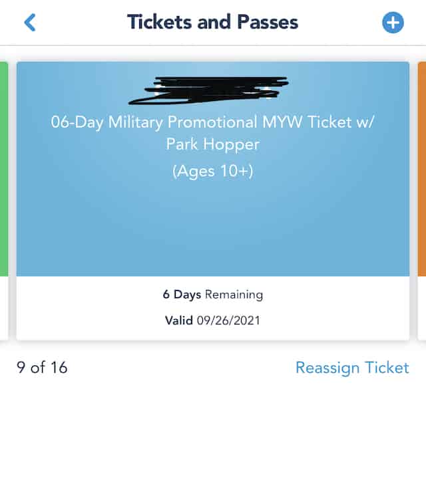Image resolution: width=426 pixels, height=504 pixels.
Task: Tap the white details section of ticket card
Action: pos(213,308)
